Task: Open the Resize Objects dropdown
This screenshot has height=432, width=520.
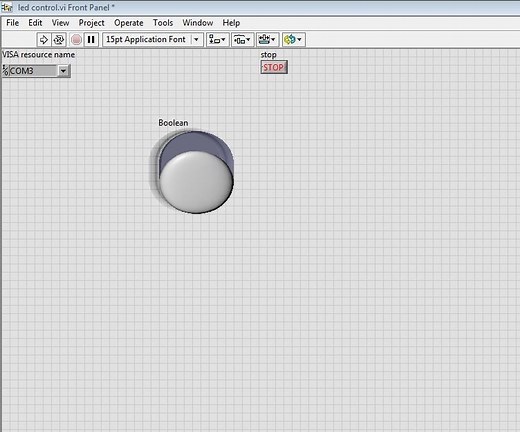Action: (268, 40)
